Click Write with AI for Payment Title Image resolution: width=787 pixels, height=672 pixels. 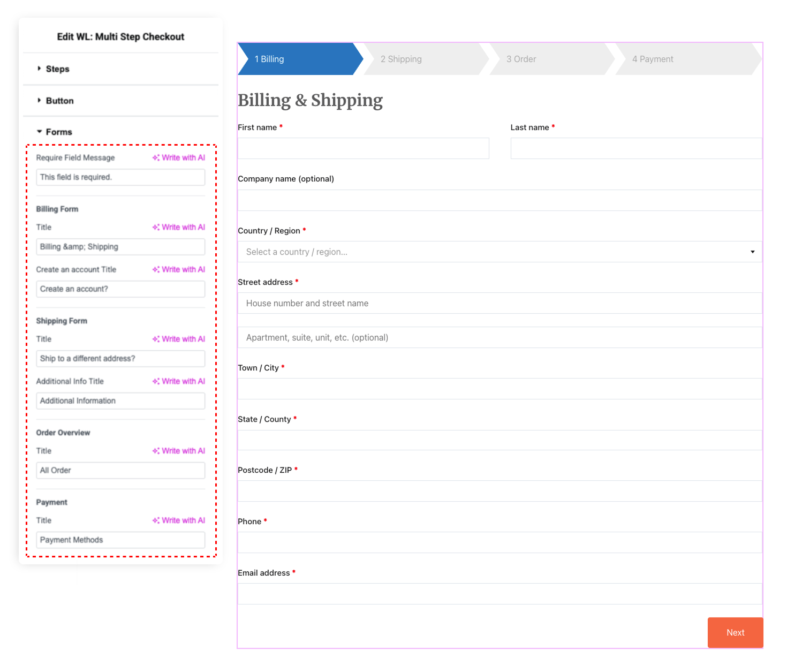[x=178, y=520]
